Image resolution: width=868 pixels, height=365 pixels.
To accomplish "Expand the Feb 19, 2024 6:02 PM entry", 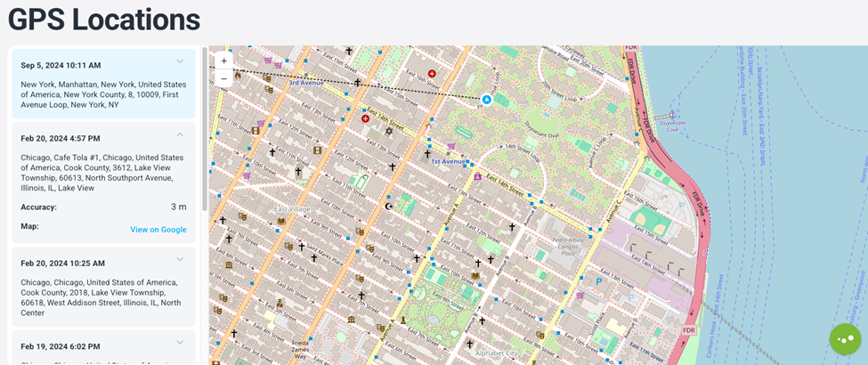I will click(179, 342).
